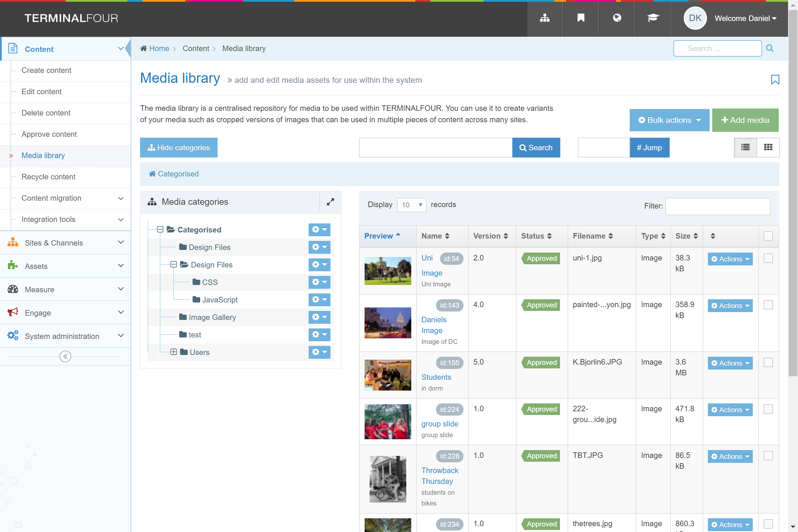798x532 pixels.
Task: Switch to grid view of media
Action: point(768,147)
